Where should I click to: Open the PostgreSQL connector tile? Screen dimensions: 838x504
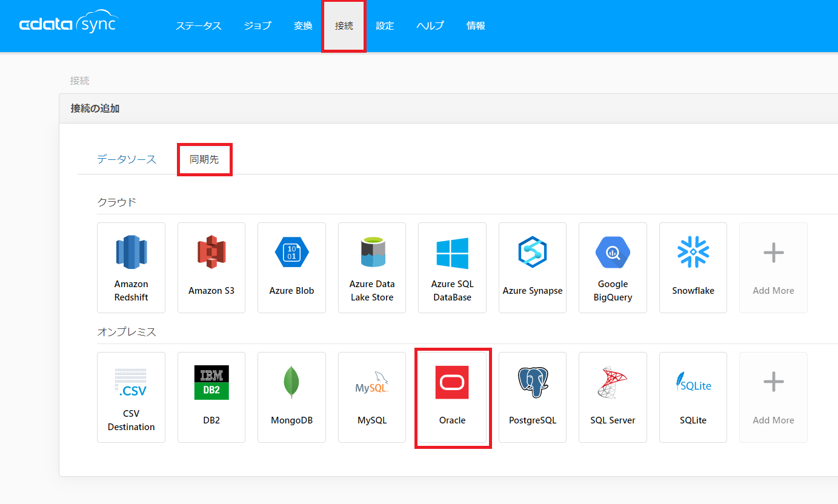(x=533, y=397)
